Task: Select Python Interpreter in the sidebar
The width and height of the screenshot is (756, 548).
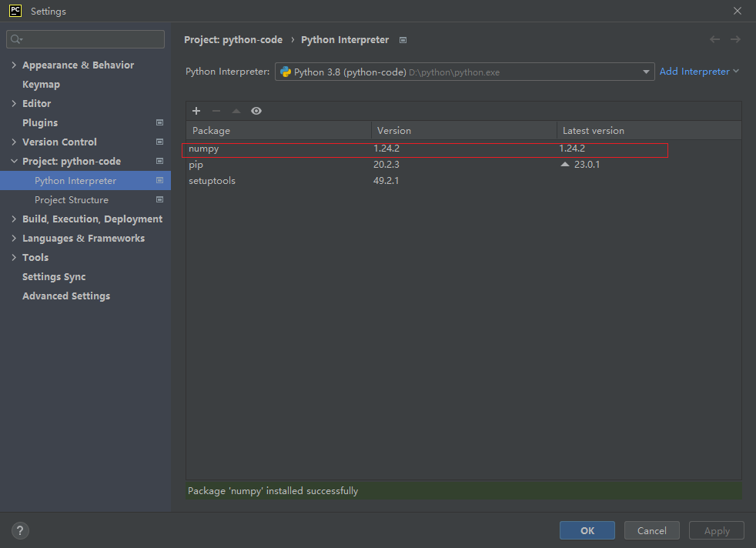Action: point(85,180)
